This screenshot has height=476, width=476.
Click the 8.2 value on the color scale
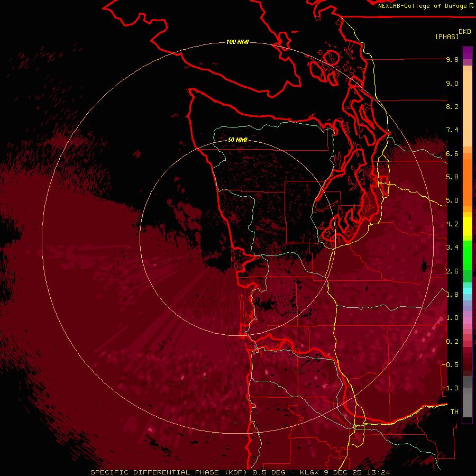[x=452, y=106]
